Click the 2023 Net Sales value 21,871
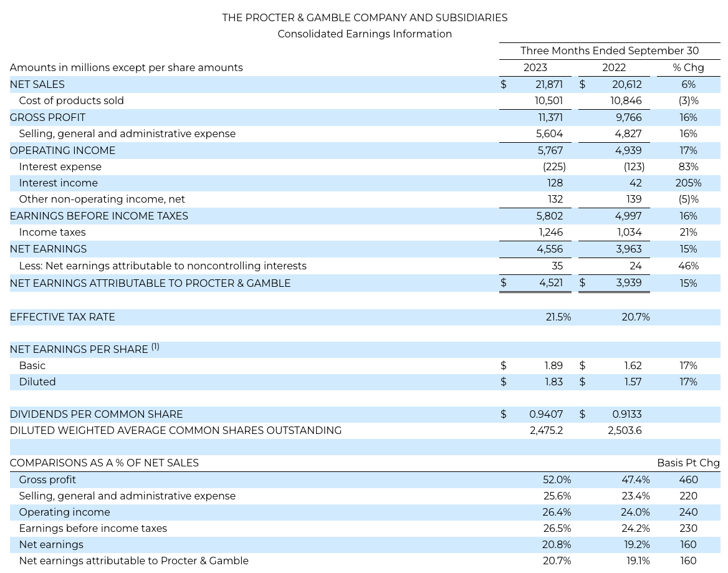 (548, 84)
